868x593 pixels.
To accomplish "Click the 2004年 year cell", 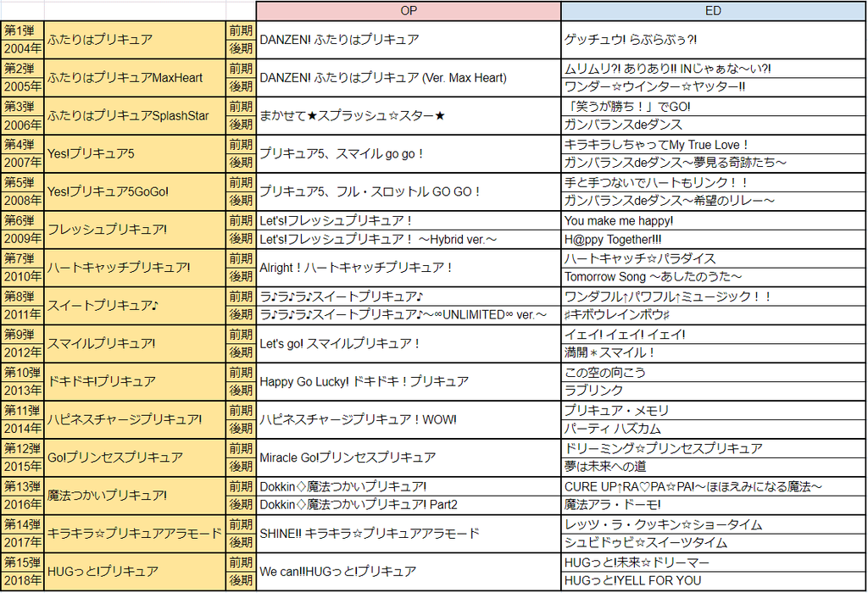I will tap(22, 49).
